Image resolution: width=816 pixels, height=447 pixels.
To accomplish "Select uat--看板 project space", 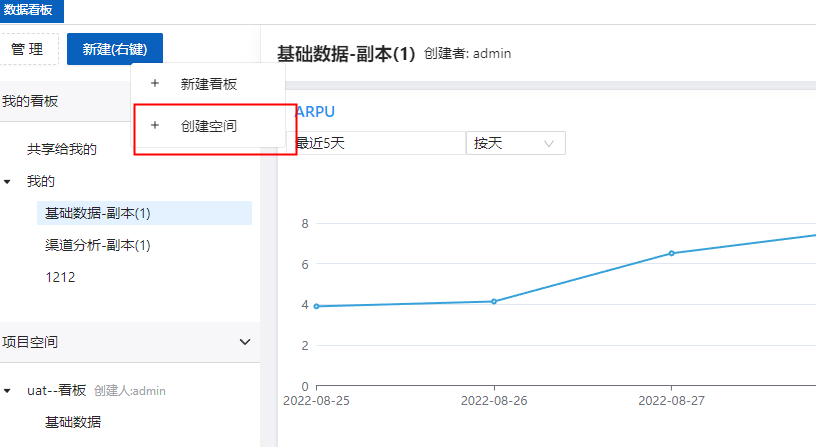I will coord(56,390).
